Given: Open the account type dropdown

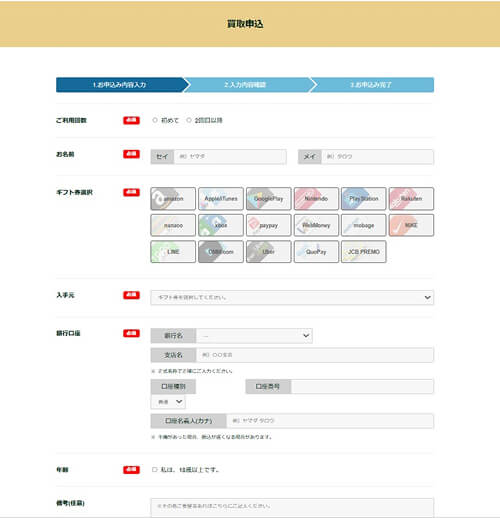Looking at the screenshot, I should click(x=168, y=402).
